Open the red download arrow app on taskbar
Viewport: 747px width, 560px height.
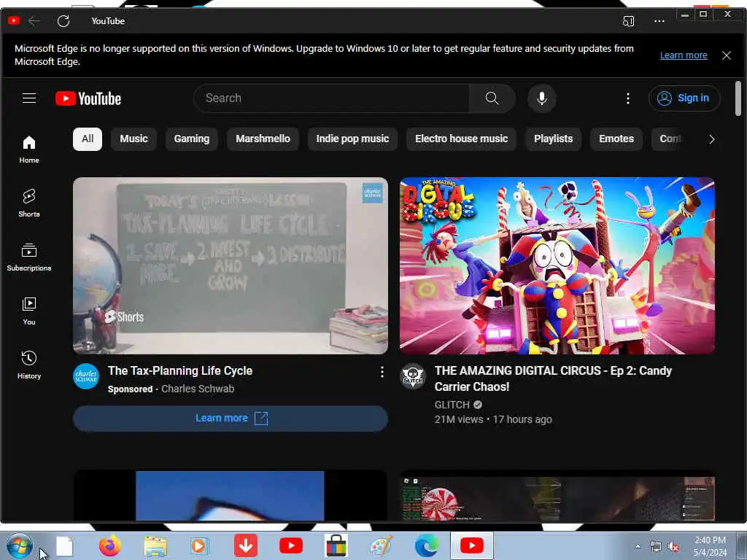246,545
